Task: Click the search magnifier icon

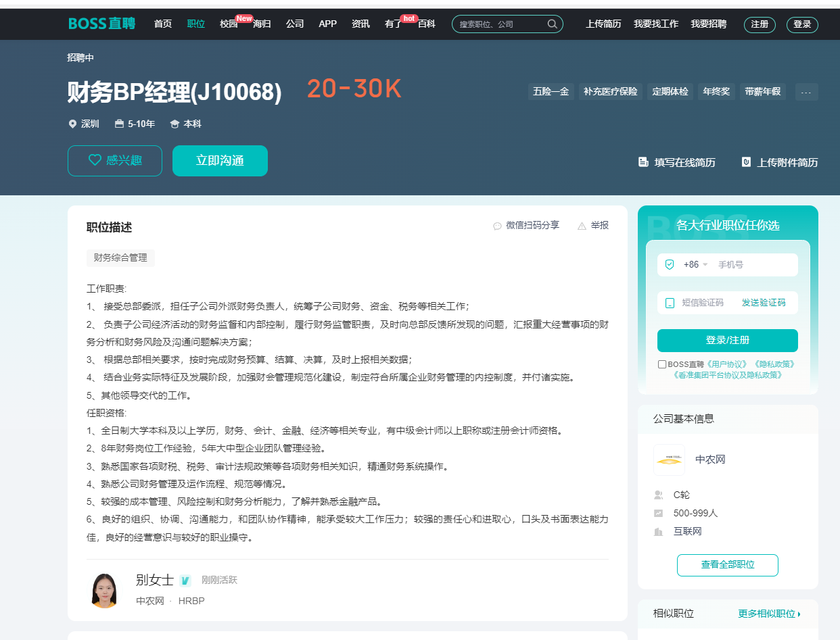Action: pyautogui.click(x=552, y=24)
